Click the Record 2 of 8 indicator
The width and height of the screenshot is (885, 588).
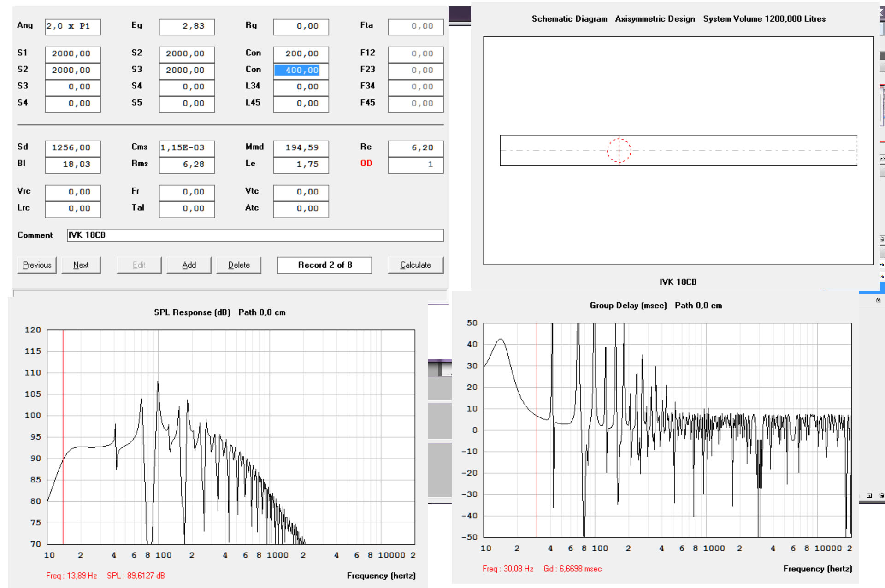pyautogui.click(x=324, y=265)
